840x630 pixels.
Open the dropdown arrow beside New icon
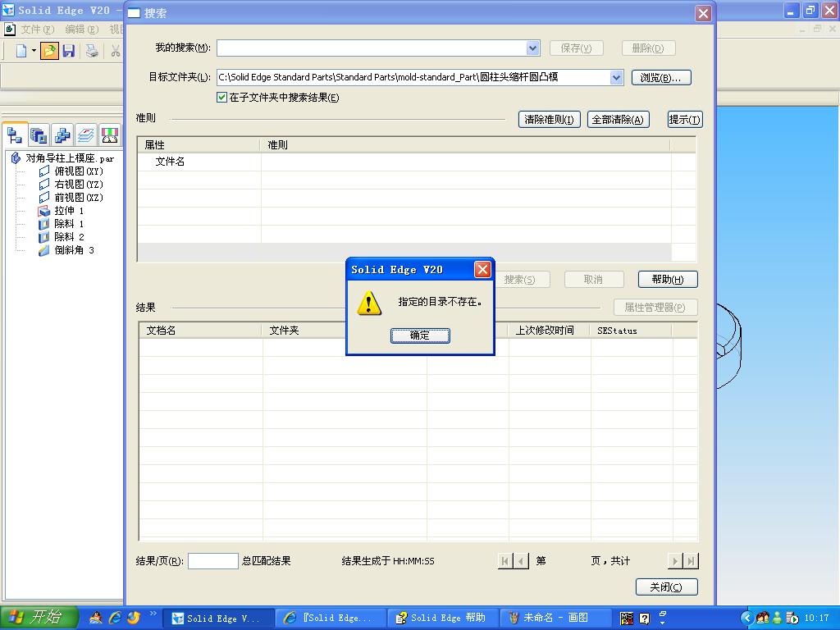(x=34, y=51)
